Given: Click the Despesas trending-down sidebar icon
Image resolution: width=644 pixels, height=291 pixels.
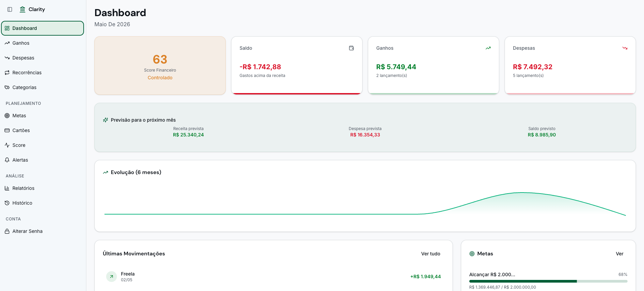Looking at the screenshot, I should tap(7, 58).
